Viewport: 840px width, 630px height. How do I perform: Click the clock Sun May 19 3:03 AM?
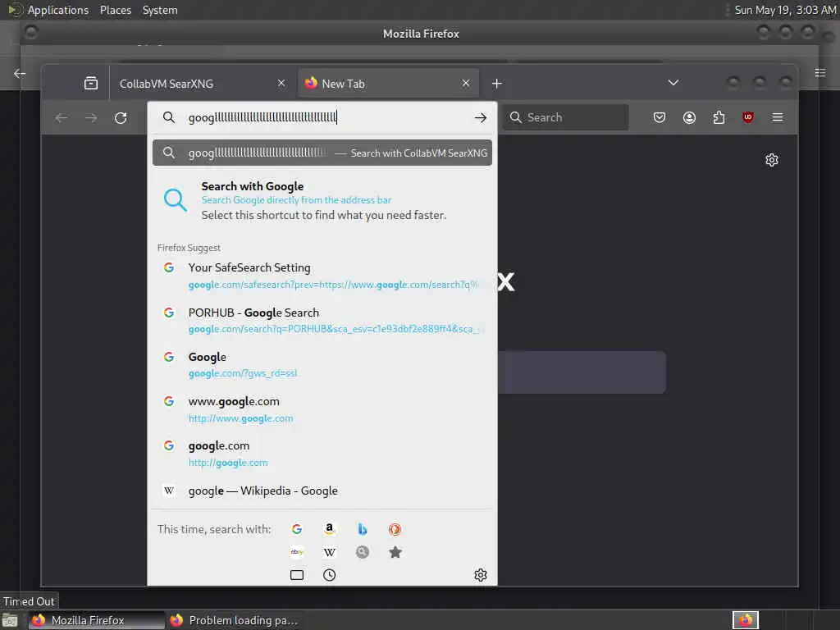785,10
